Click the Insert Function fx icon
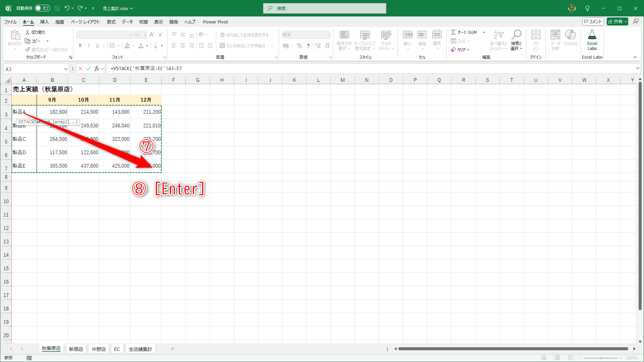 click(x=97, y=68)
